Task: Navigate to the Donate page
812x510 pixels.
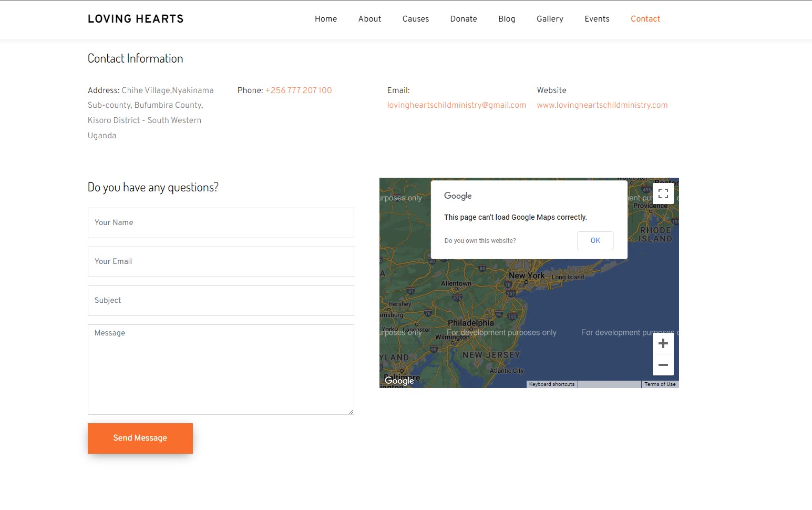Action: pyautogui.click(x=464, y=19)
